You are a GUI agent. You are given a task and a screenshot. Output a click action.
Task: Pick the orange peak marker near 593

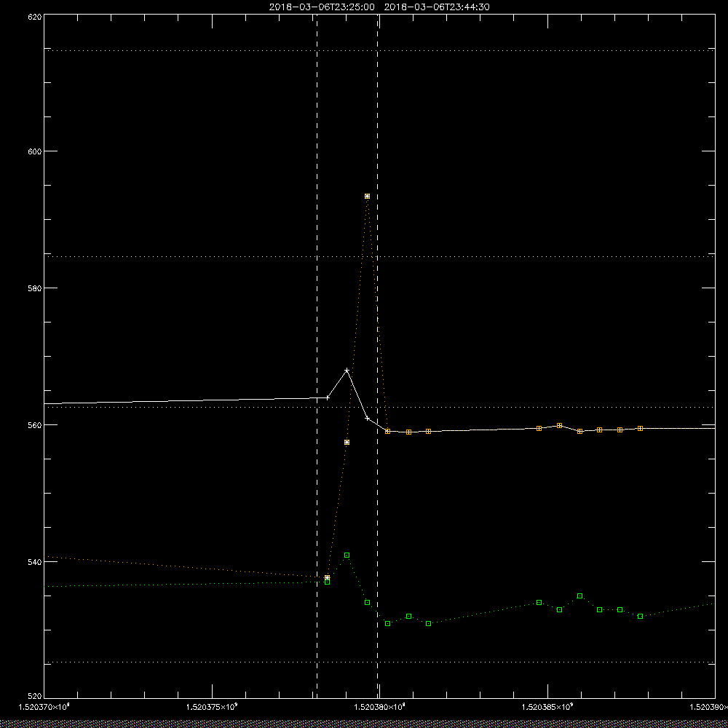[x=367, y=197]
